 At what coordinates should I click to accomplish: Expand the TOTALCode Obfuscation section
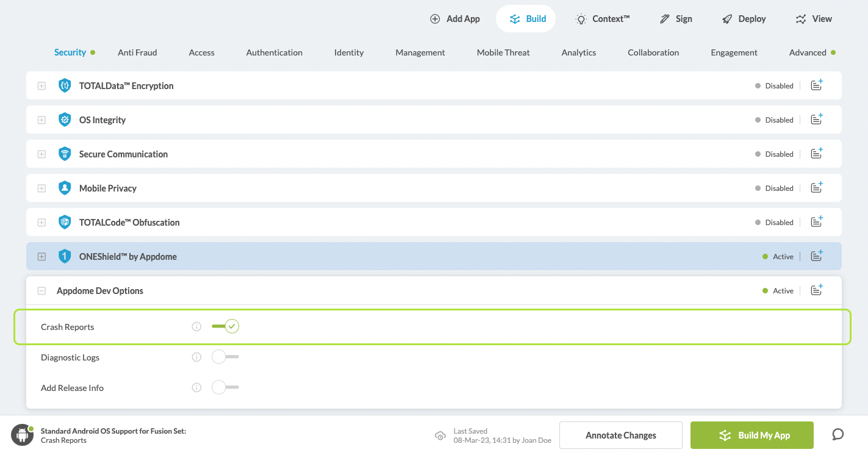point(41,223)
